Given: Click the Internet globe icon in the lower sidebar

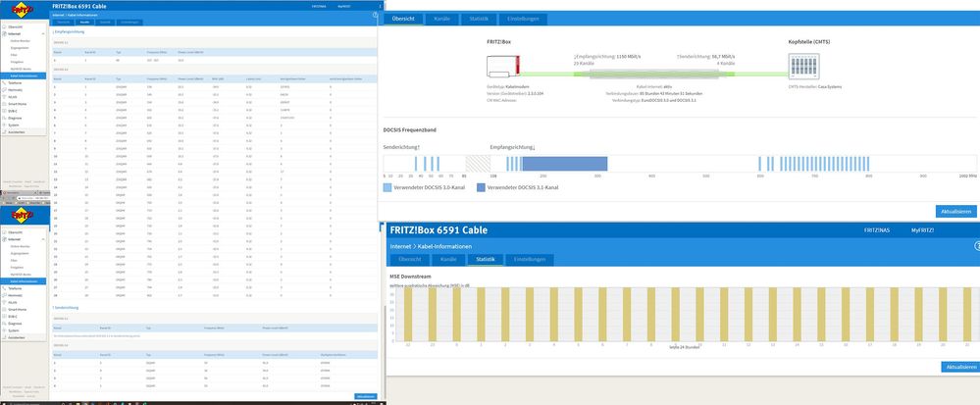Looking at the screenshot, I should tap(4, 239).
